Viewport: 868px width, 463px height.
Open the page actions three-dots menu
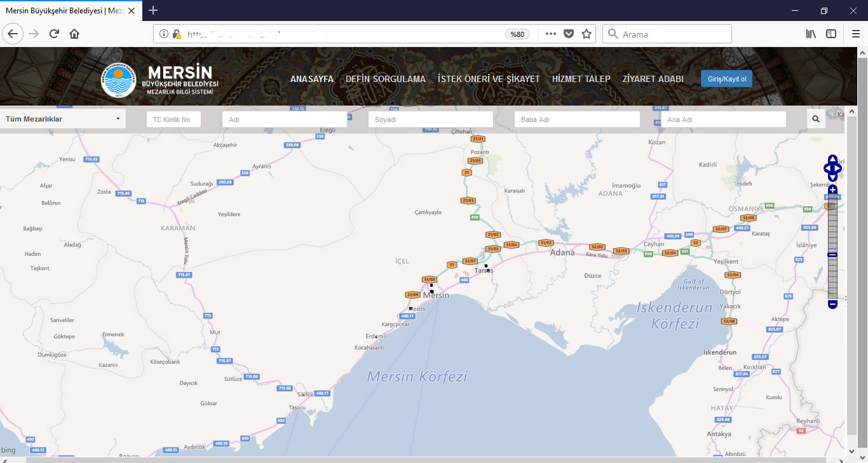551,34
